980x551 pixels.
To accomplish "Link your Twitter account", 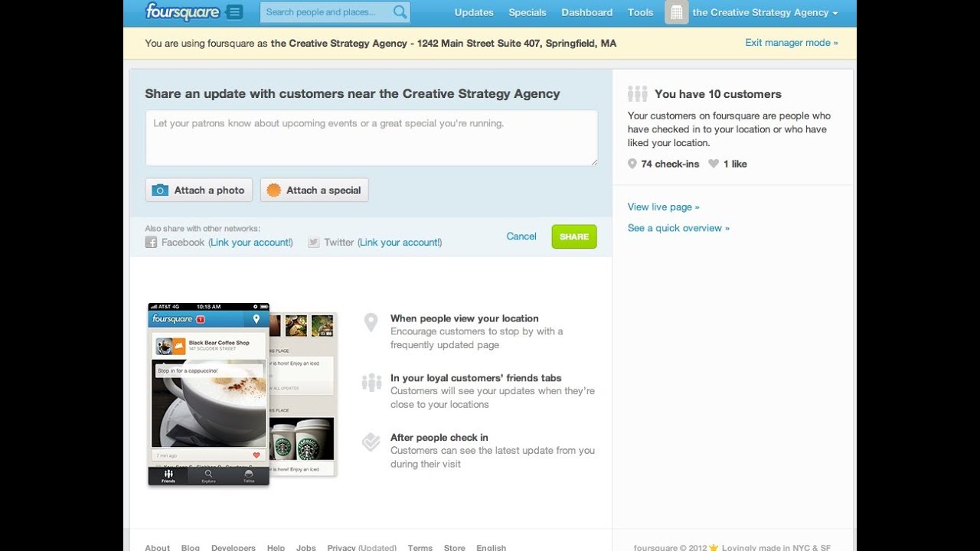I will [x=400, y=243].
